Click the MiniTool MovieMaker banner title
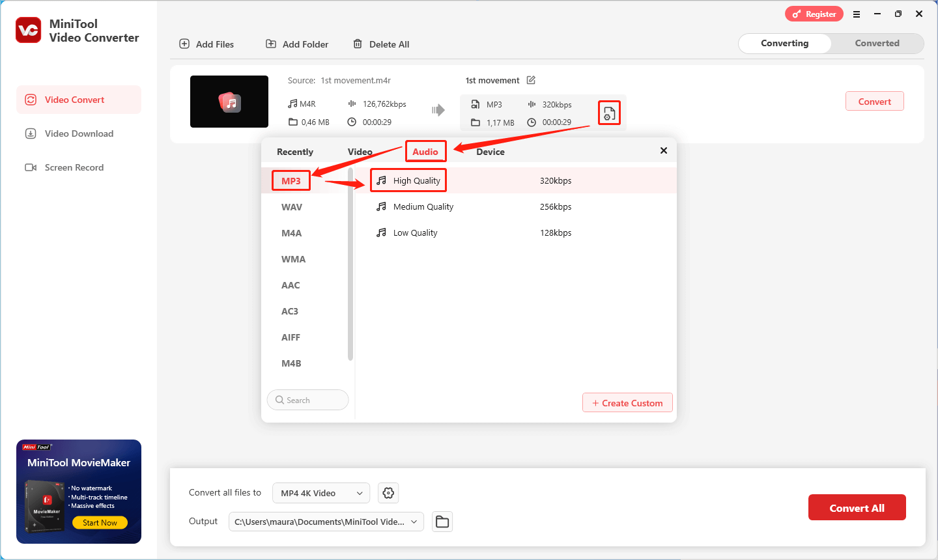The height and width of the screenshot is (560, 938). 79,462
